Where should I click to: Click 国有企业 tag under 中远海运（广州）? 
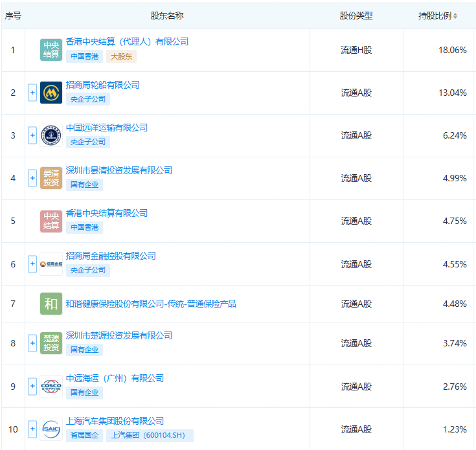click(84, 392)
